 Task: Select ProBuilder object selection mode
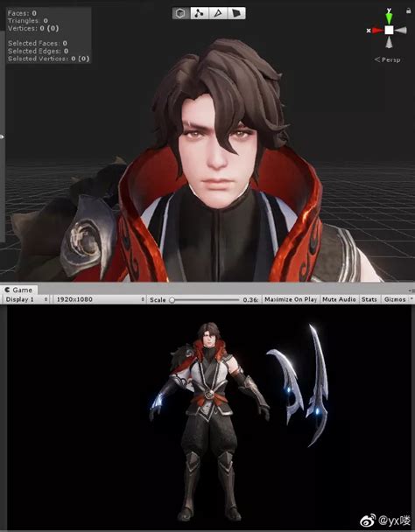coord(181,13)
